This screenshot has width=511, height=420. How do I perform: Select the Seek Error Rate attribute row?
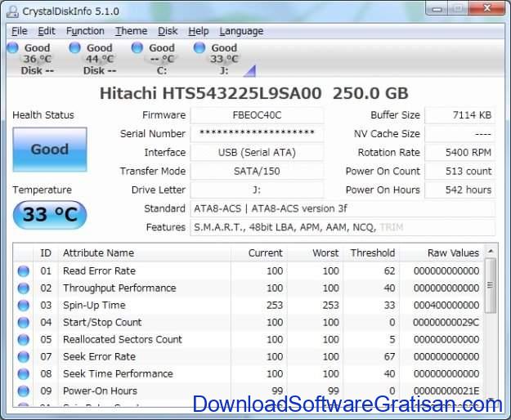(249, 357)
